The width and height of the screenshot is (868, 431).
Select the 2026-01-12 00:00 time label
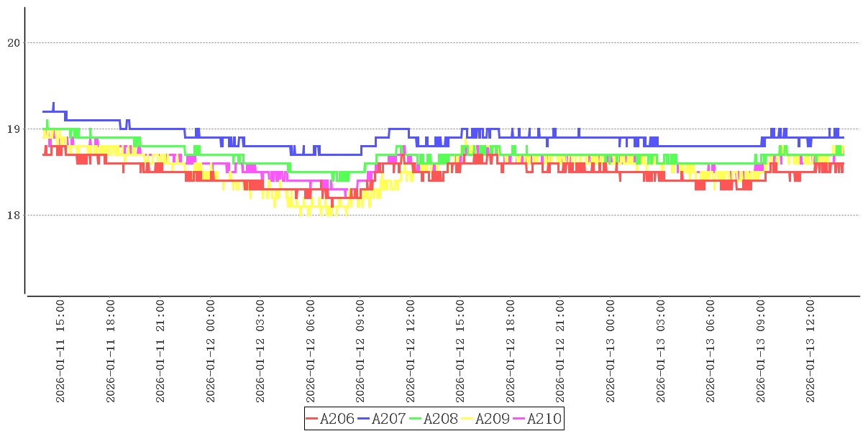(211, 351)
